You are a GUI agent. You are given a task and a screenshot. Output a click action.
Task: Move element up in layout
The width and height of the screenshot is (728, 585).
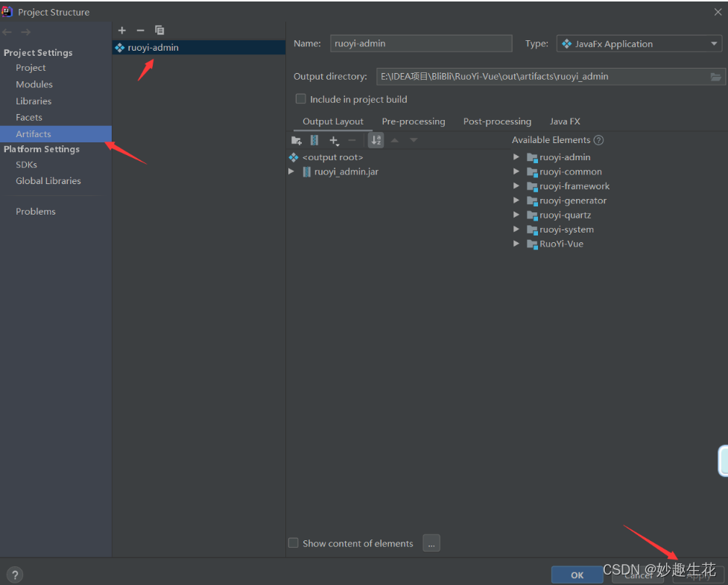tap(395, 140)
